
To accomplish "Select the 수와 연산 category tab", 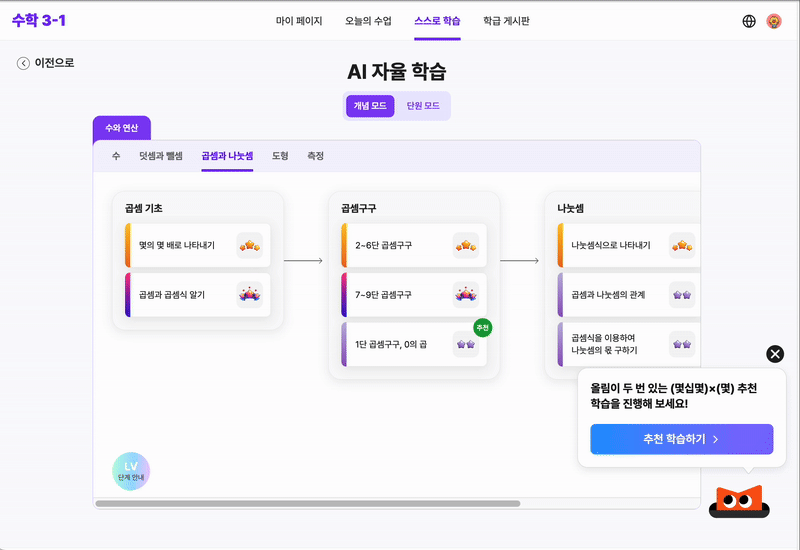I will [122, 128].
